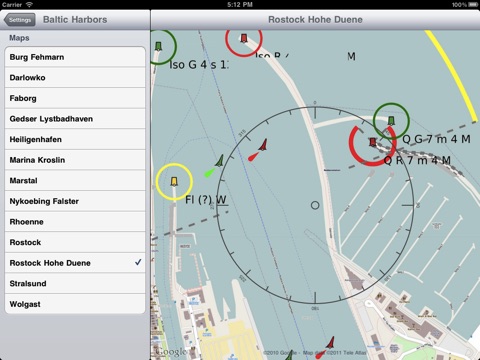Tap the green beacon labeled Q G 7 m 4 M

click(391, 120)
